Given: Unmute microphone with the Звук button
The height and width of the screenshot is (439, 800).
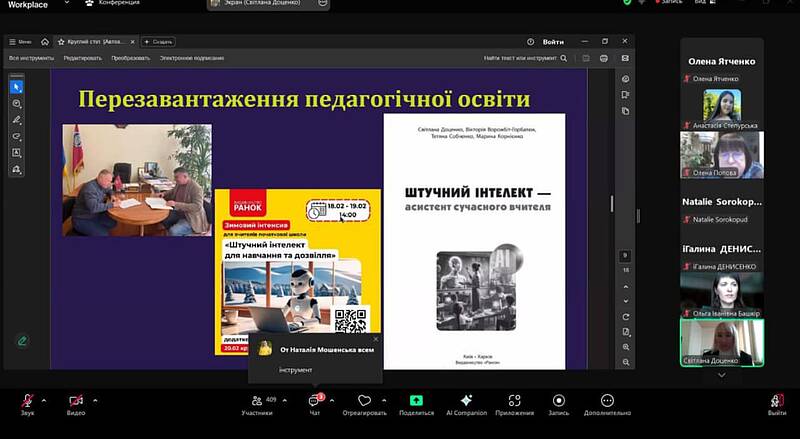Looking at the screenshot, I should tap(27, 401).
